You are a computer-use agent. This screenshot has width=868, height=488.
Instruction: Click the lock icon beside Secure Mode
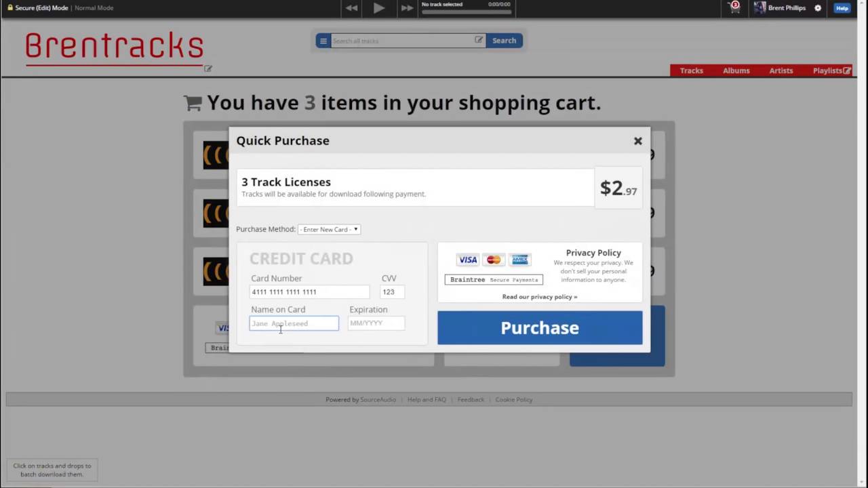(x=10, y=7)
